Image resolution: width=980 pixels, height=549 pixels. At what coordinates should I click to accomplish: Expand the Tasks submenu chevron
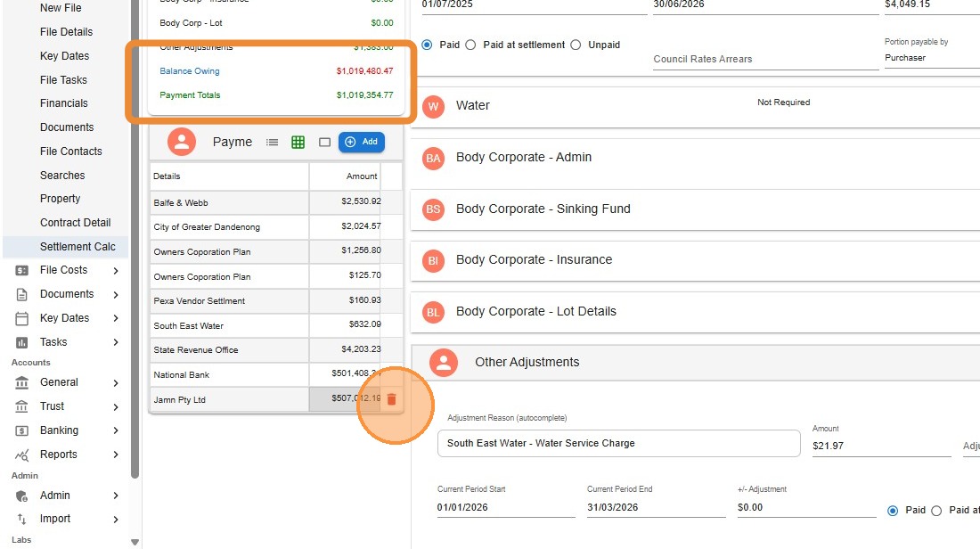116,342
